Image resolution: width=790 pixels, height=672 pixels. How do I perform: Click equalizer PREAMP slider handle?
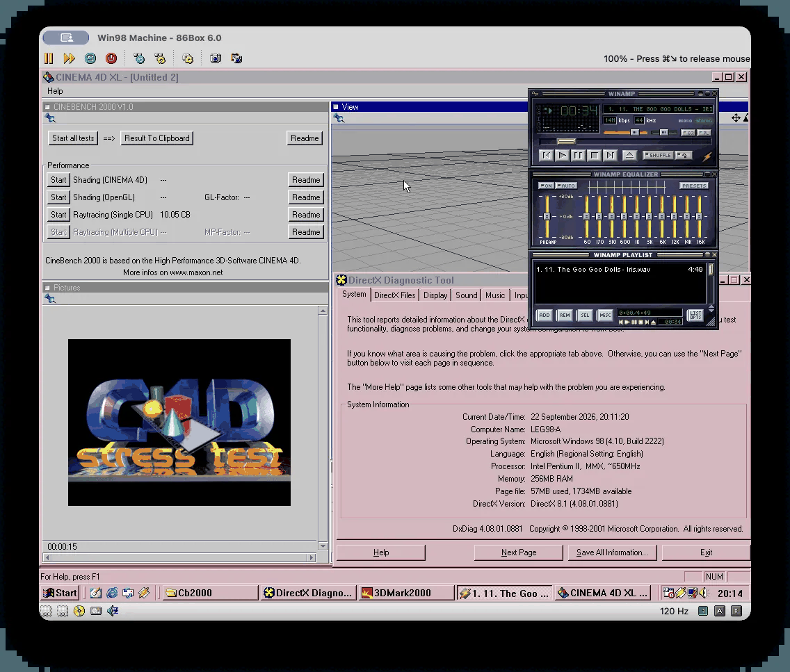pos(547,216)
